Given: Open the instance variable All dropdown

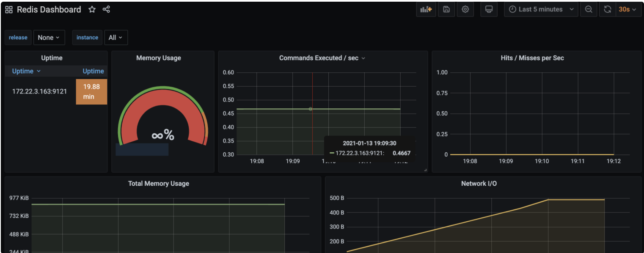Looking at the screenshot, I should point(116,38).
